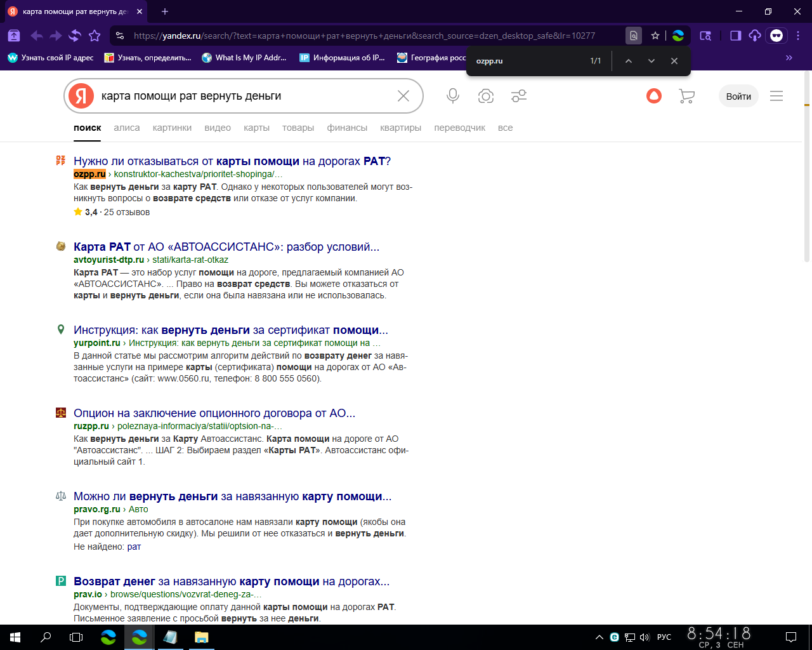Screen dimensions: 812x650
Task: Switch to переводчик tab
Action: point(459,128)
